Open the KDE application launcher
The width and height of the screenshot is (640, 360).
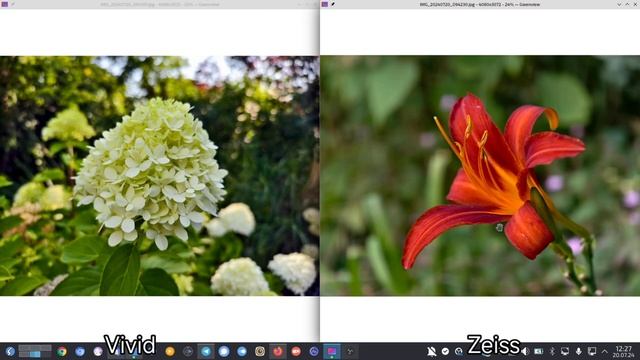point(10,351)
